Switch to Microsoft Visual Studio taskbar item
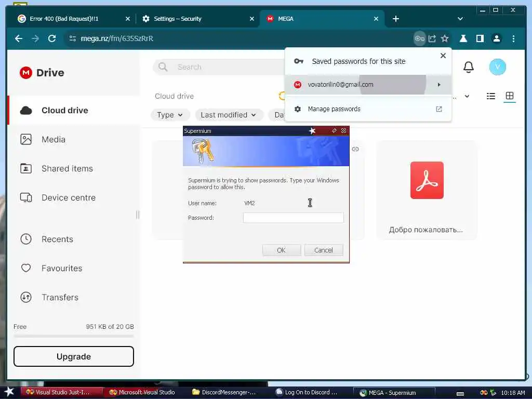The image size is (532, 399). click(142, 392)
